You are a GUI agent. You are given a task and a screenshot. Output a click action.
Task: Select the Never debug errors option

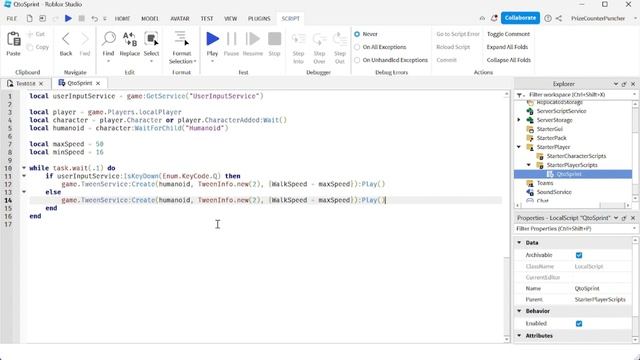357,34
